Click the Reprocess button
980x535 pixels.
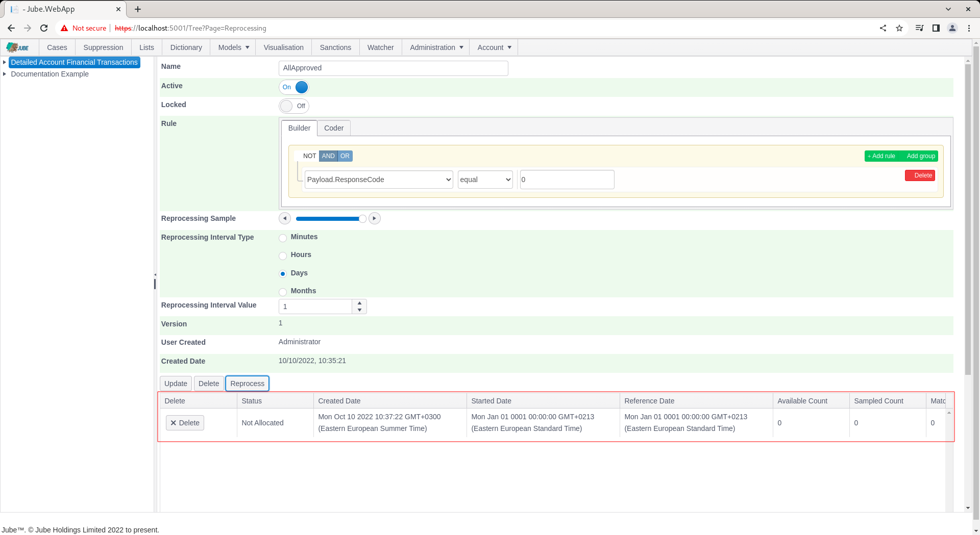pyautogui.click(x=247, y=384)
